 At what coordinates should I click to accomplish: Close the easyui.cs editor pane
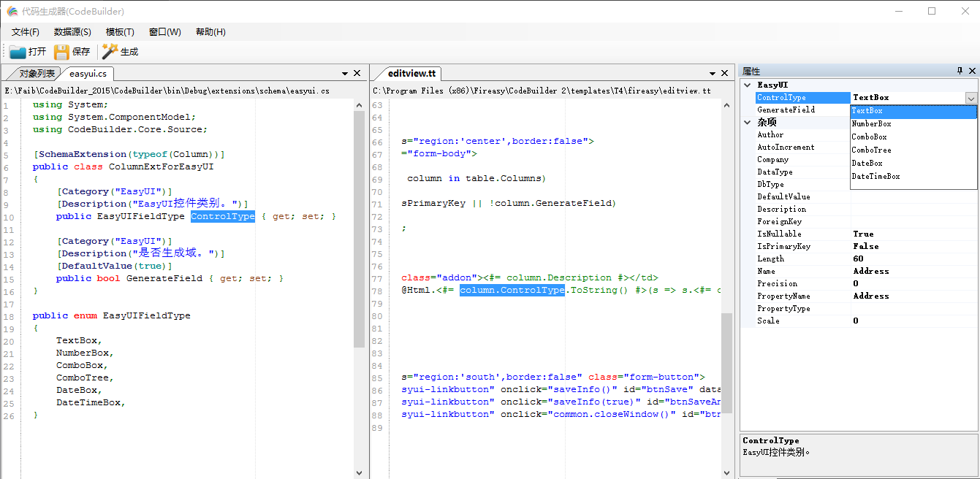356,73
